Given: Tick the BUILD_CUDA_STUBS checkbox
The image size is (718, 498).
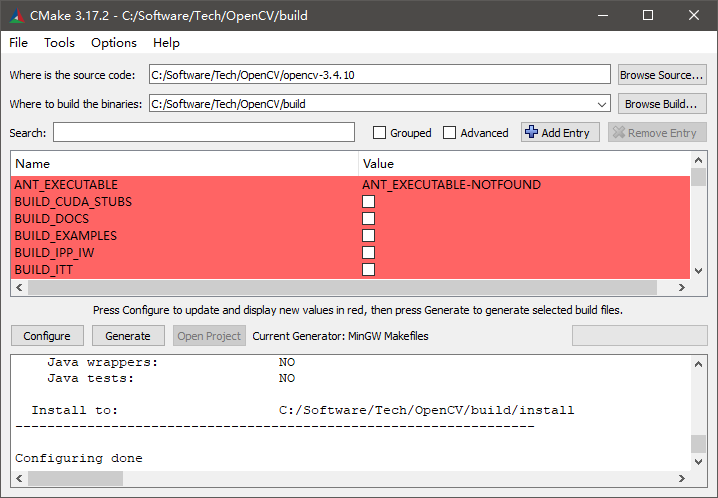Looking at the screenshot, I should pos(368,201).
